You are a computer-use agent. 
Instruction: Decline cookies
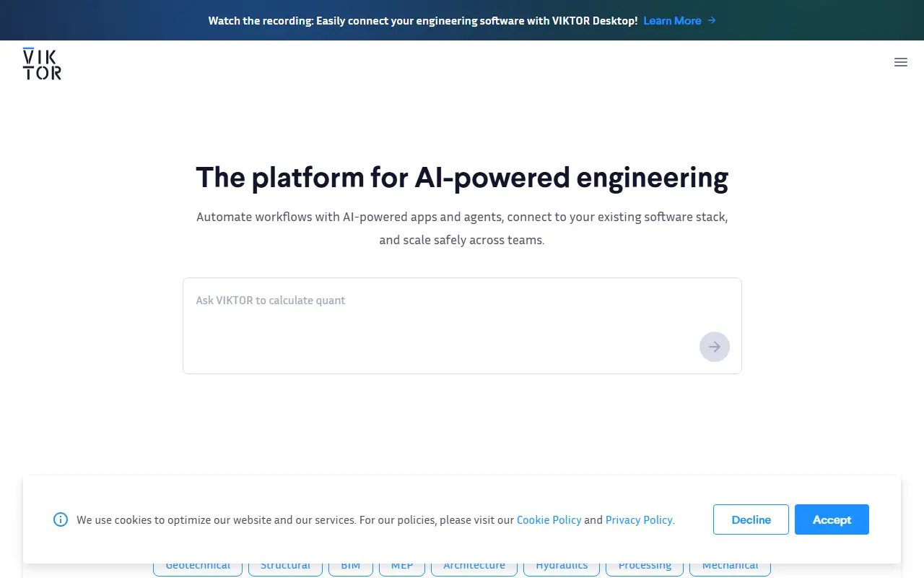(x=751, y=519)
